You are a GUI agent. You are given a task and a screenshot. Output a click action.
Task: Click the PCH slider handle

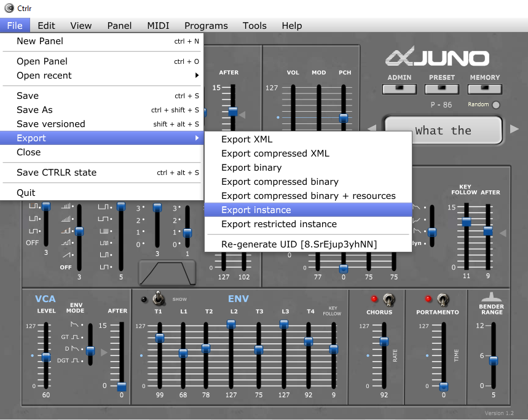coord(344,118)
